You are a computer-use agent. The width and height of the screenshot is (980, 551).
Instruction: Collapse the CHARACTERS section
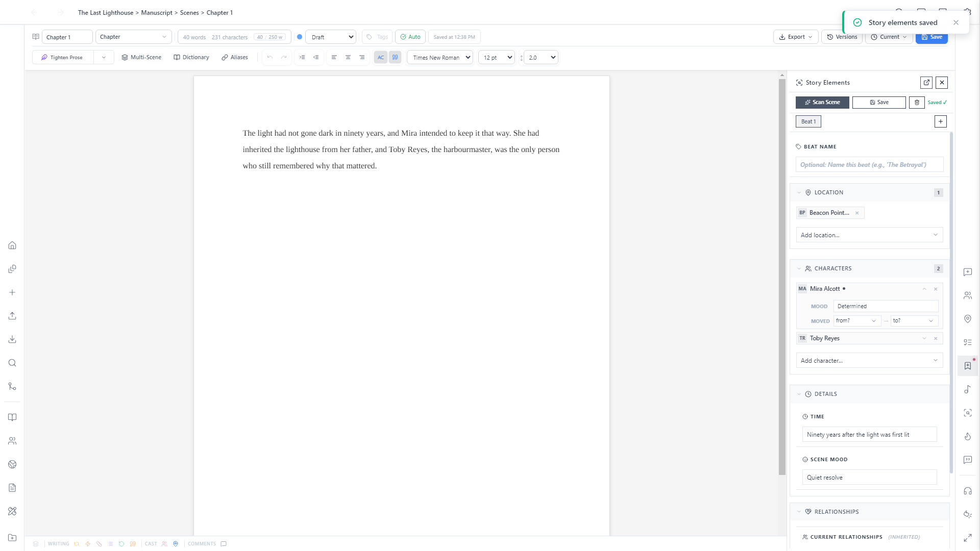(799, 269)
